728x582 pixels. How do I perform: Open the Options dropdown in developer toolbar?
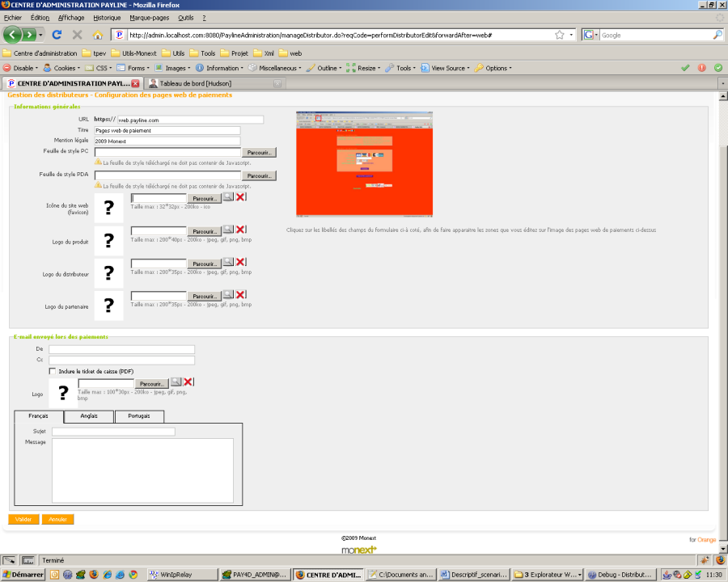(x=493, y=68)
